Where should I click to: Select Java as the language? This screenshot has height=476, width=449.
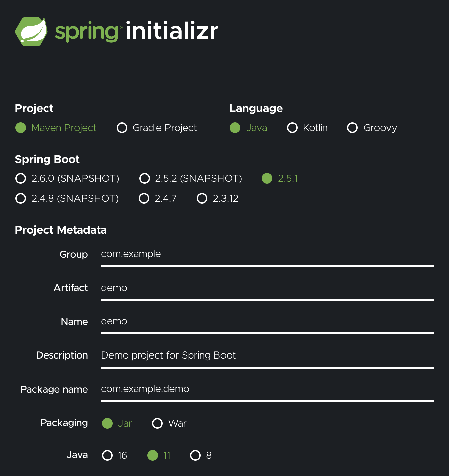pyautogui.click(x=235, y=128)
